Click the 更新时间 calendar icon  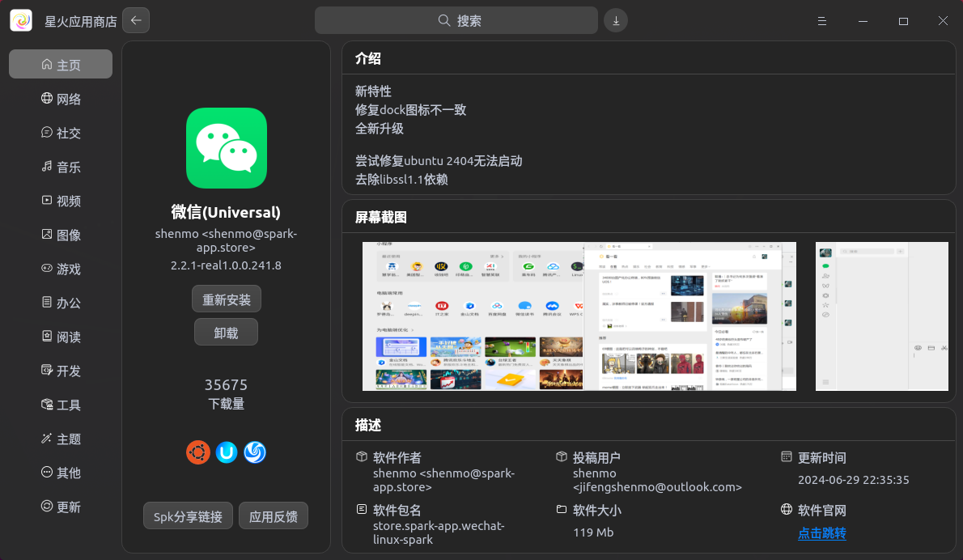tap(786, 457)
